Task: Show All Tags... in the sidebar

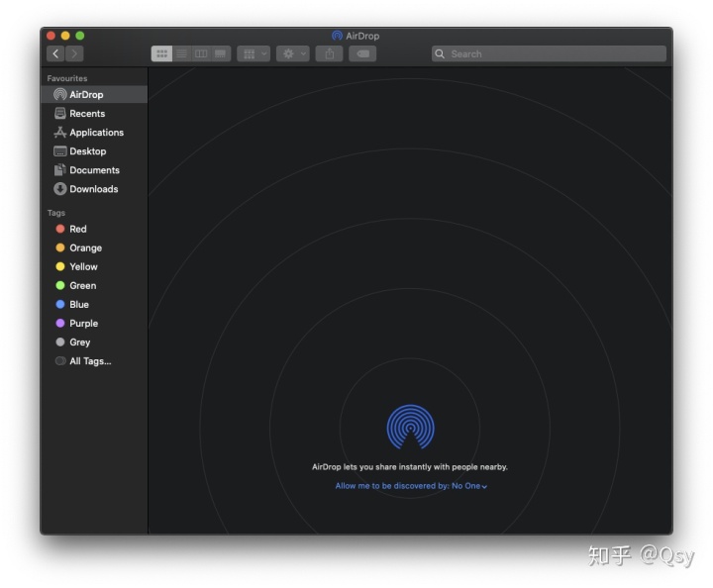Action: 94,360
